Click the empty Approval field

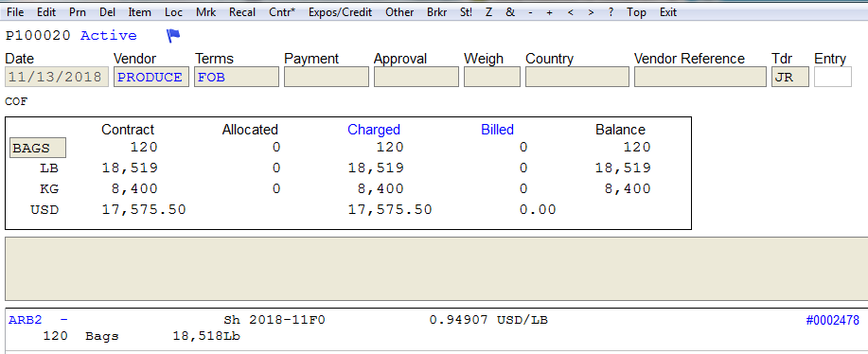[416, 77]
